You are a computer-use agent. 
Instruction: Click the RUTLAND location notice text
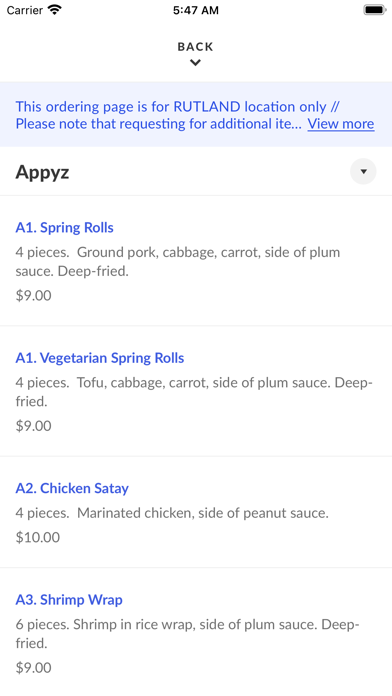pos(194,115)
